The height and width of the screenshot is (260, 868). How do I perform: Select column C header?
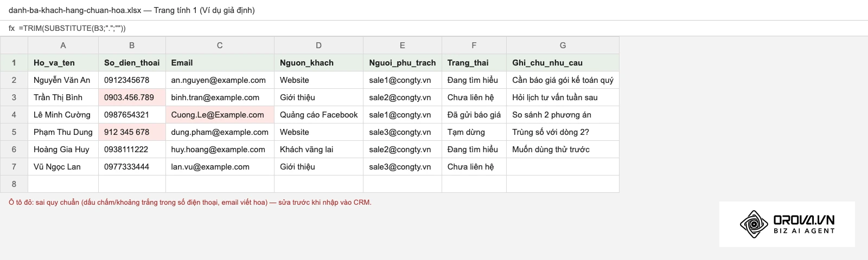220,45
